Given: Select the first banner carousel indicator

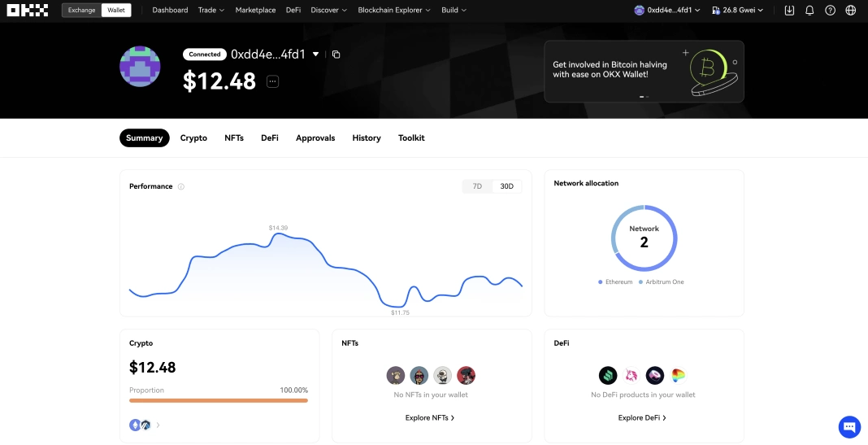Looking at the screenshot, I should coord(641,97).
